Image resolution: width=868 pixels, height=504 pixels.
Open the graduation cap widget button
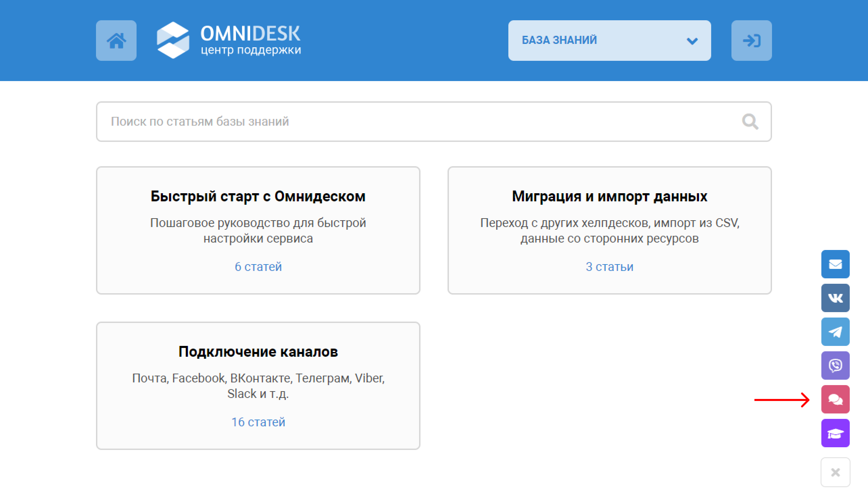[835, 433]
